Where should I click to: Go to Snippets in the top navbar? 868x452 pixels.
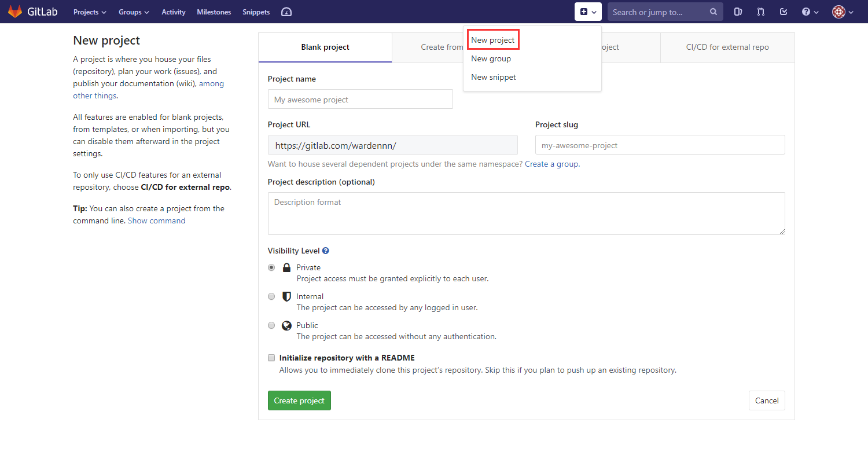(256, 12)
